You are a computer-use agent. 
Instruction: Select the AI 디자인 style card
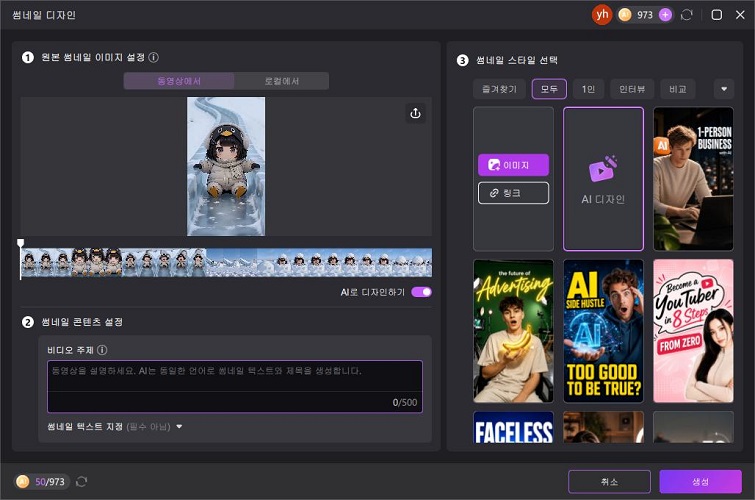pyautogui.click(x=603, y=179)
